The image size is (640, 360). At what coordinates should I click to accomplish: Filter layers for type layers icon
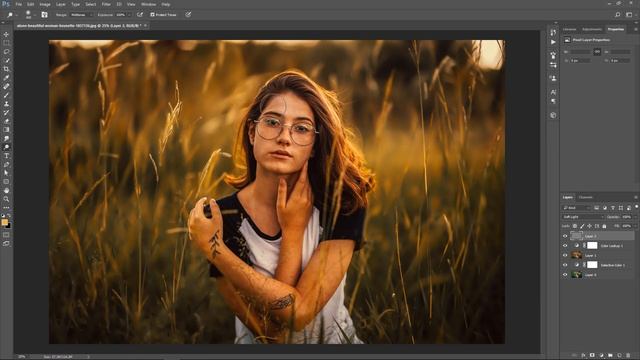613,208
